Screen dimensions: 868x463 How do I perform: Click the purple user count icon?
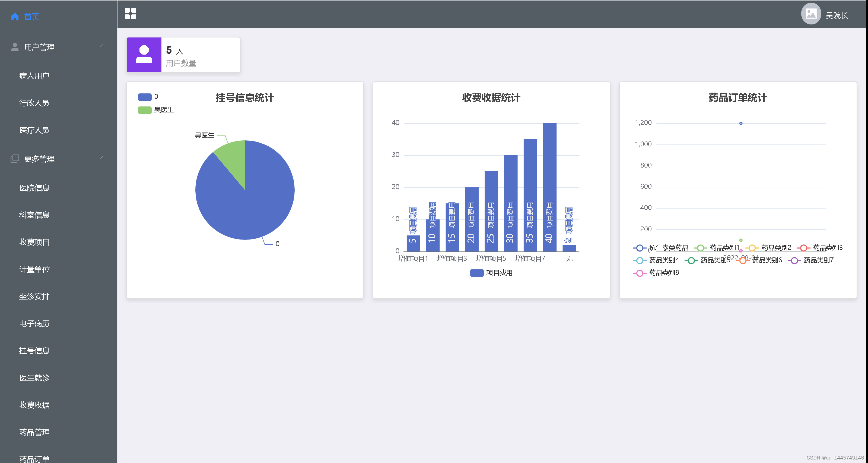(x=144, y=55)
